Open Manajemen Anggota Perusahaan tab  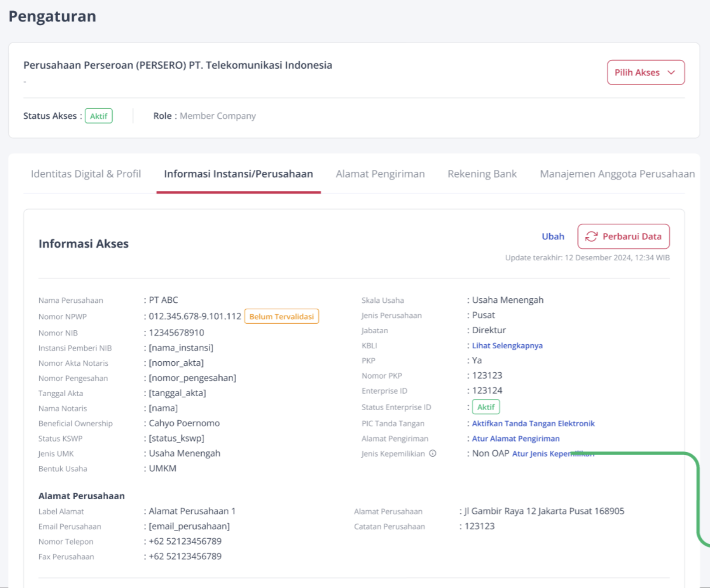(617, 174)
